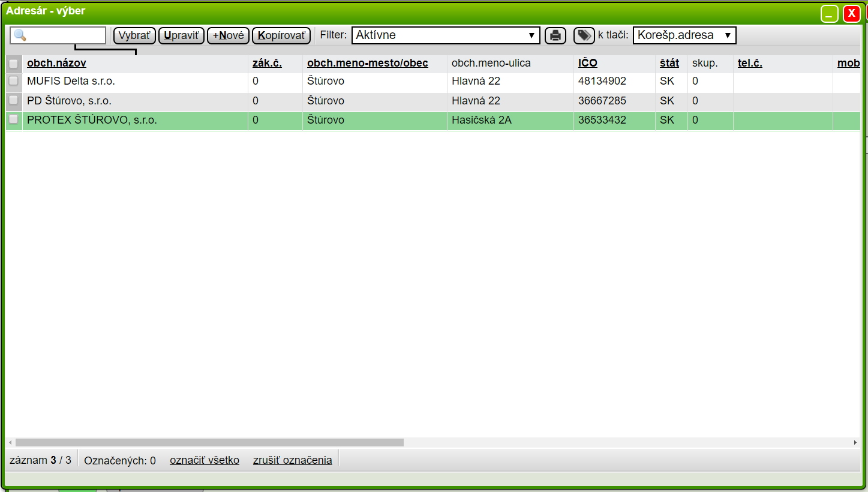Sort by obch.názov column header
This screenshot has height=492, width=868.
(x=56, y=63)
